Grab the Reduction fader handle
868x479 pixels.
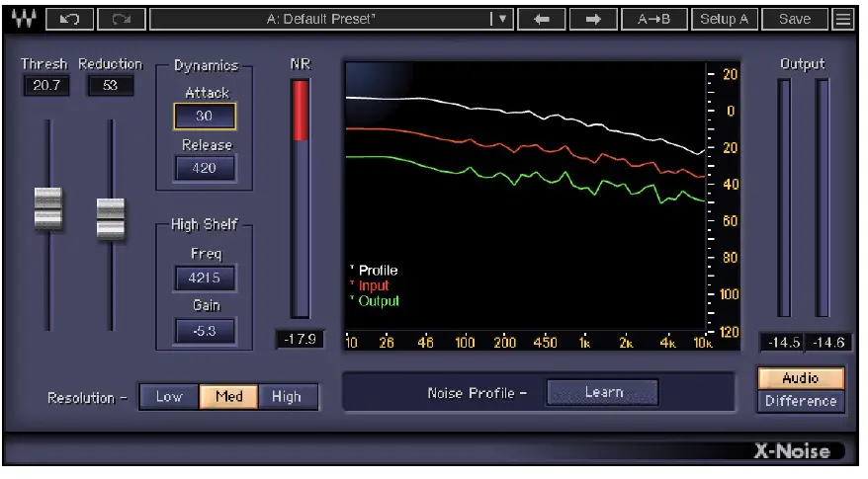pos(111,218)
